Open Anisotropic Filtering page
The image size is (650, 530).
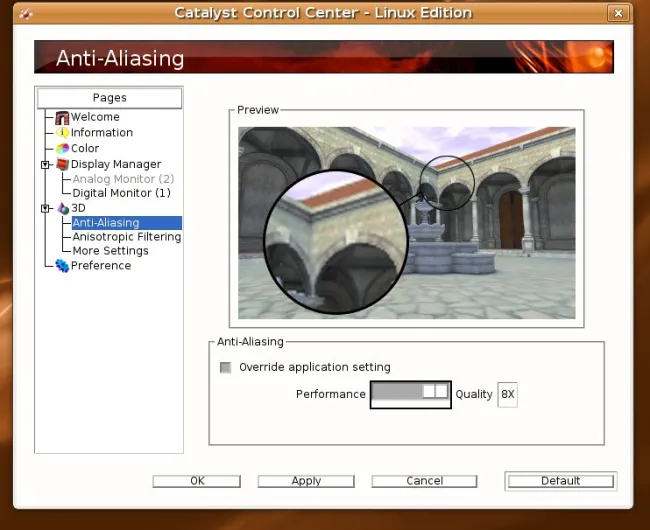click(127, 237)
